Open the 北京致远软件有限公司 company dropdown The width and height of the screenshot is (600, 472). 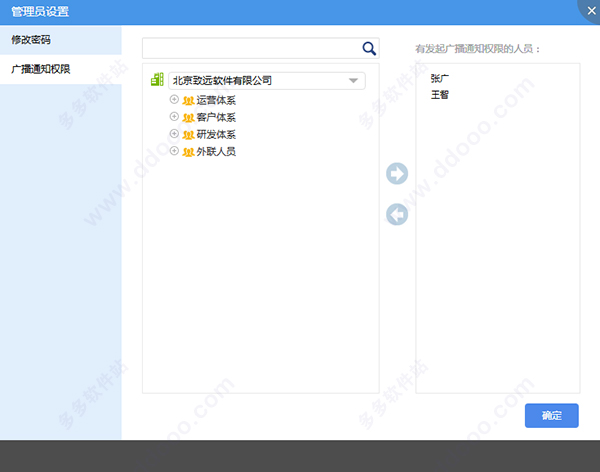coord(267,81)
